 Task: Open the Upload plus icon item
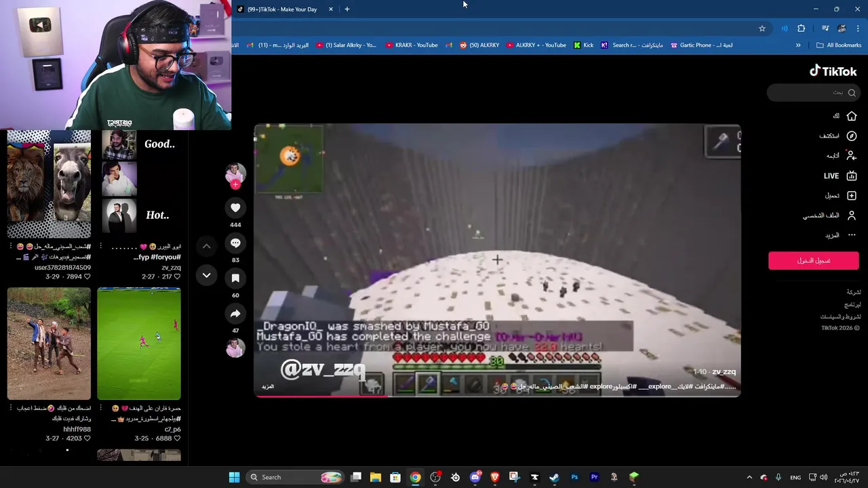(x=852, y=196)
